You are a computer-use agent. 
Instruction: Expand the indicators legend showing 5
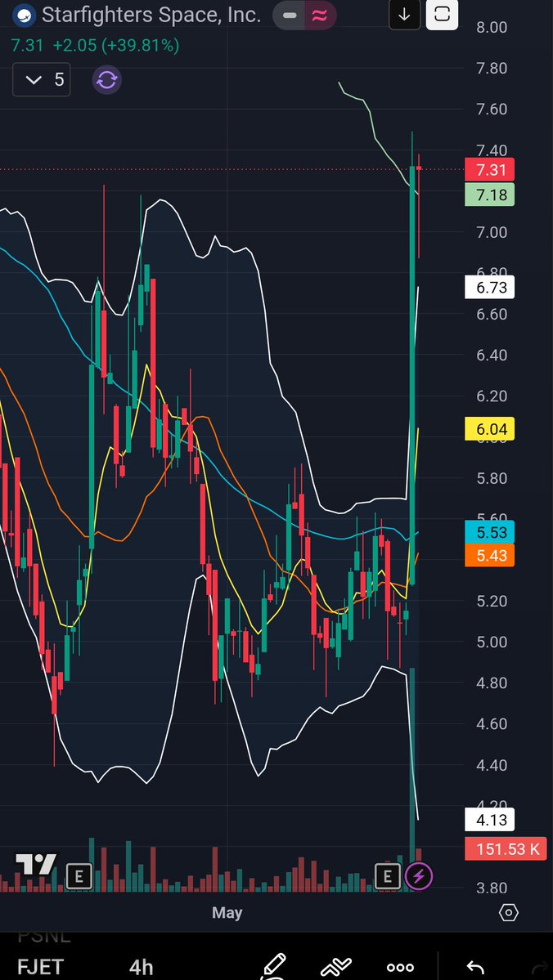[x=41, y=80]
